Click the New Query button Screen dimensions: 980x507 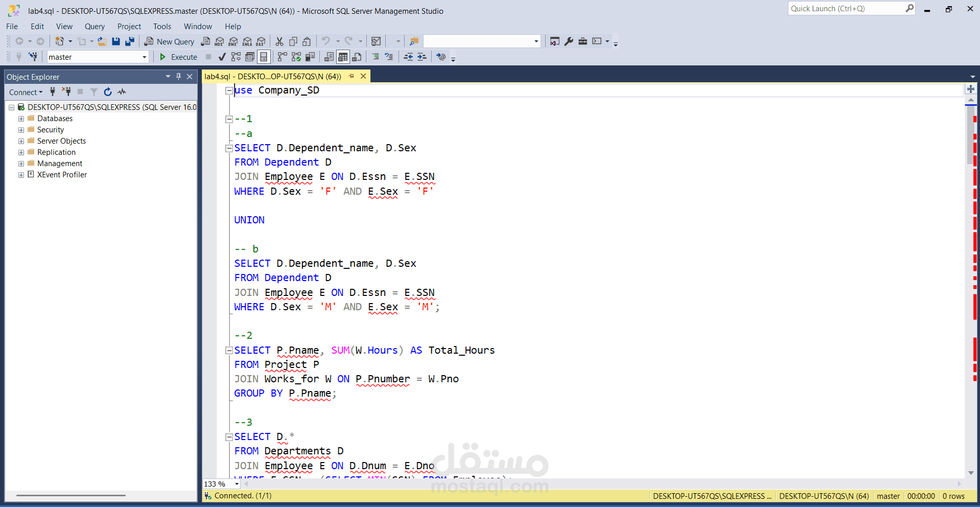coord(169,41)
